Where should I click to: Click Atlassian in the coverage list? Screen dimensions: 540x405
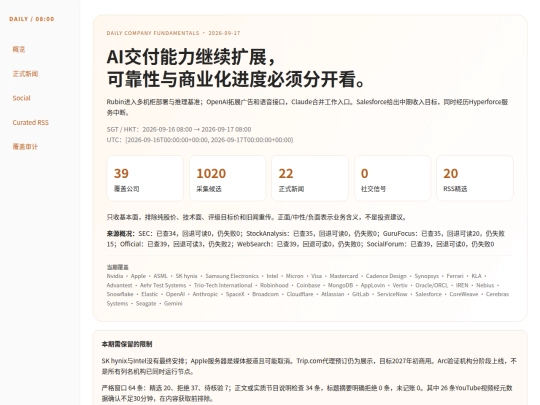(x=332, y=294)
